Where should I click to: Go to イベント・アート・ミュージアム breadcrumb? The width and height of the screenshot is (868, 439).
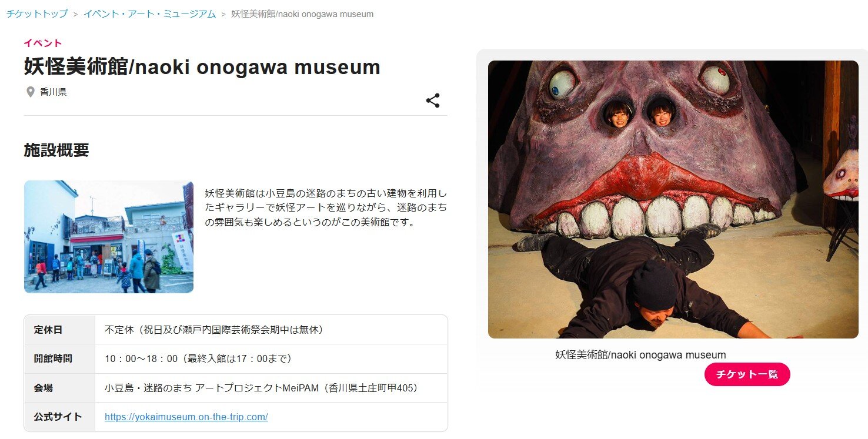point(150,14)
